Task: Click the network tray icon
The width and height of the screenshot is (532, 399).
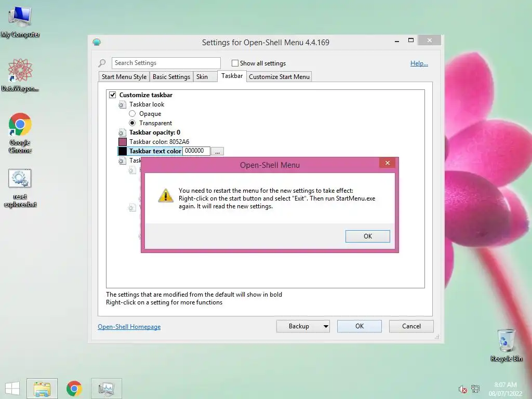Action: (x=475, y=389)
